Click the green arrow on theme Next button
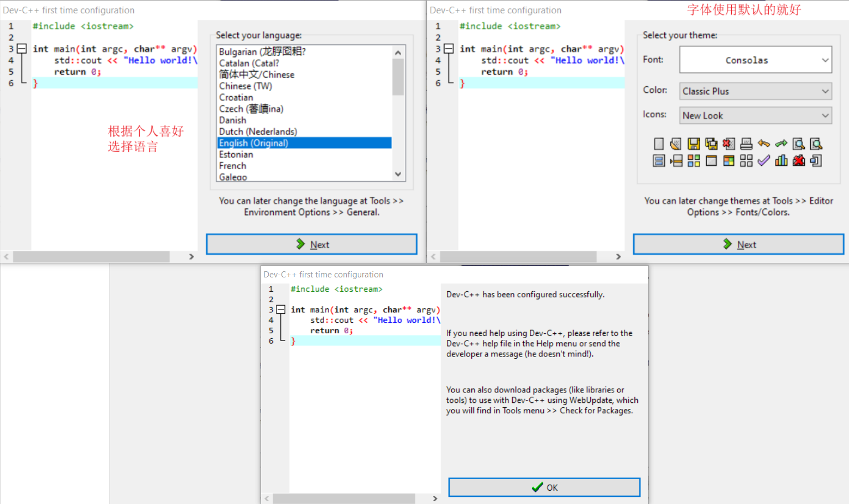Image resolution: width=849 pixels, height=504 pixels. coord(727,244)
